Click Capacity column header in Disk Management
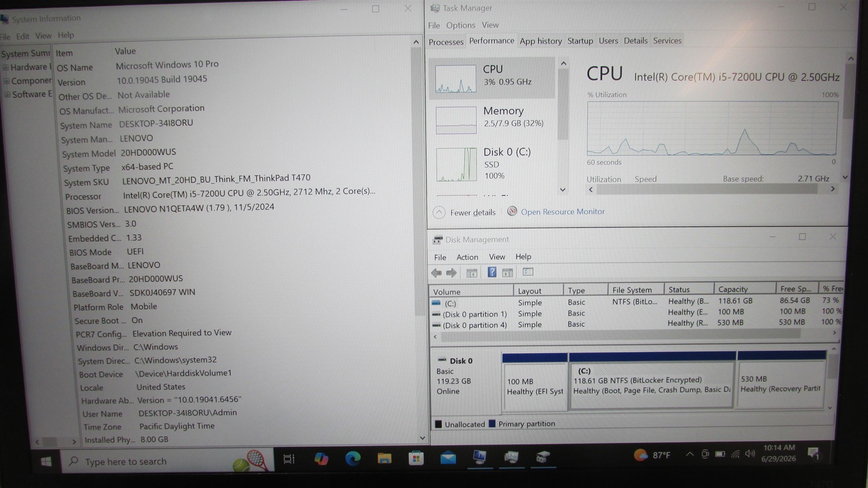This screenshot has width=868, height=488. coord(744,289)
